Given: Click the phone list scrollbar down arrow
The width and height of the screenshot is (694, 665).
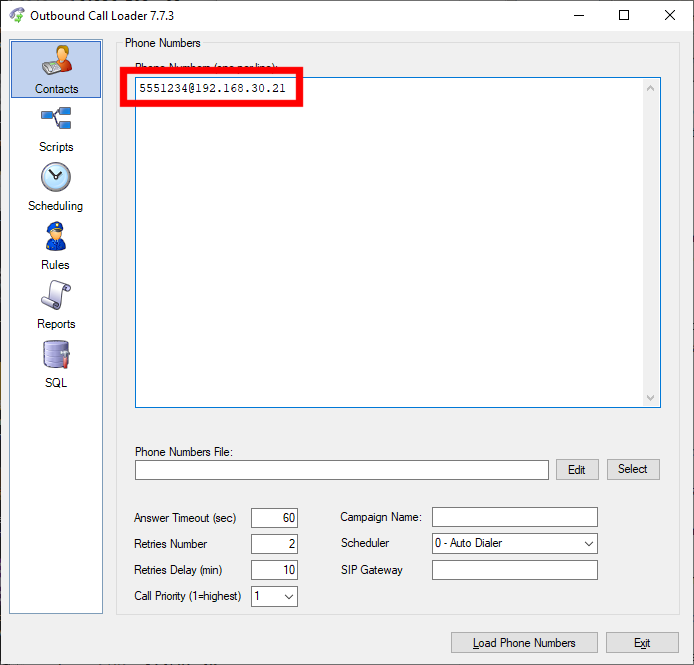Looking at the screenshot, I should 651,398.
